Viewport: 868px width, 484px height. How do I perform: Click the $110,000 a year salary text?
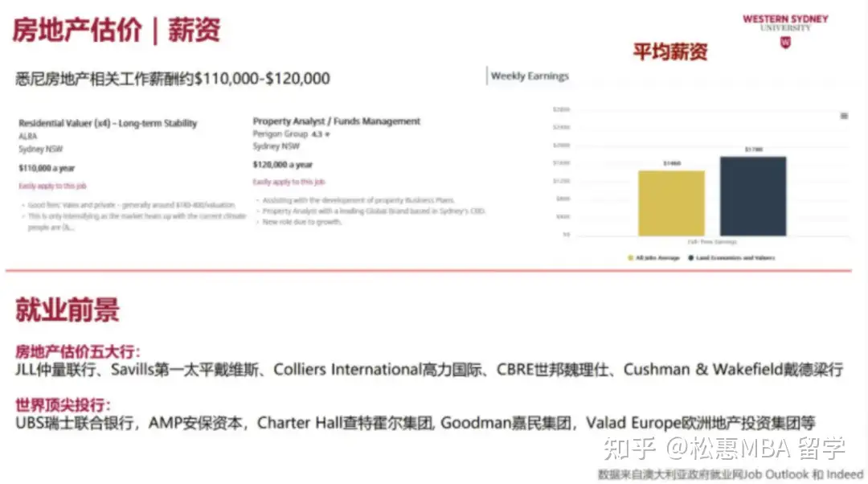tap(47, 168)
